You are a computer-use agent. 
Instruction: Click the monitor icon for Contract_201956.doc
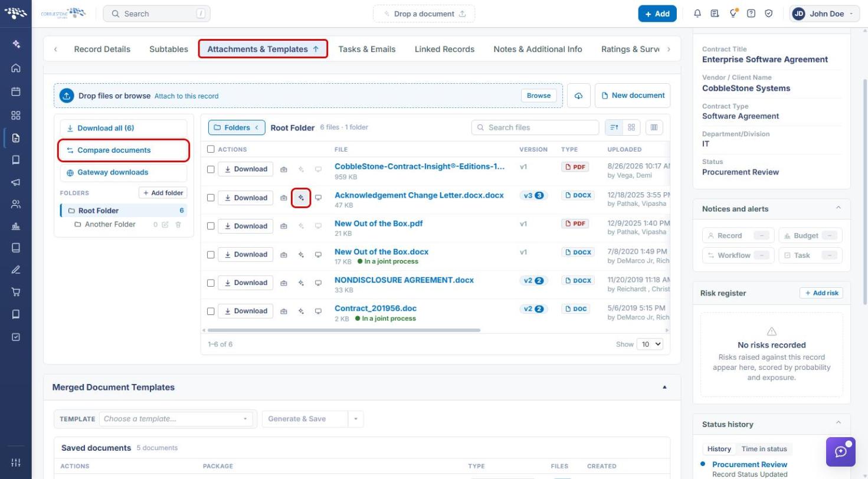coord(318,311)
